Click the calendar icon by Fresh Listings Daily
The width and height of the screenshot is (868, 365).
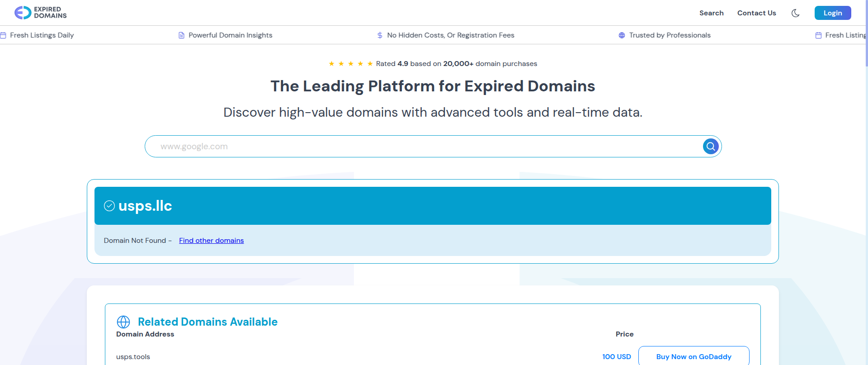(x=3, y=35)
